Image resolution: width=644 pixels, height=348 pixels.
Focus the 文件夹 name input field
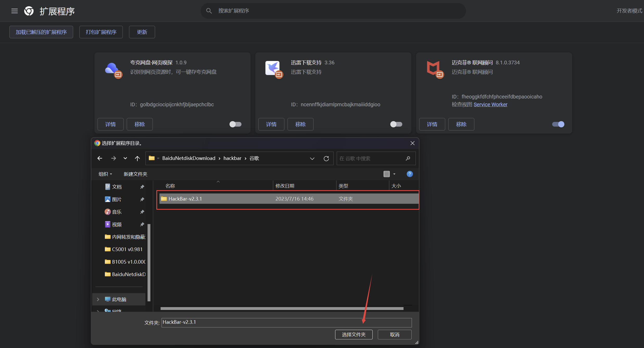(x=286, y=322)
